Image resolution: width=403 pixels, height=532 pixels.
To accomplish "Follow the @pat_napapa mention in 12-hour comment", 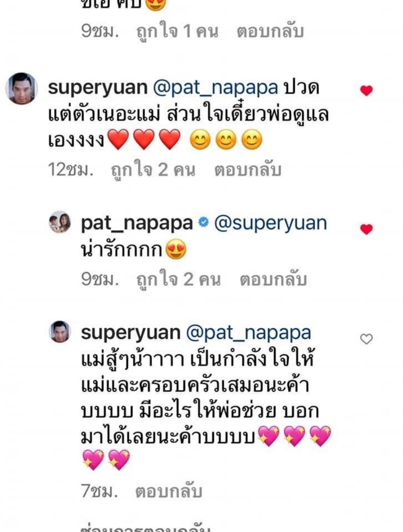I will pyautogui.click(x=216, y=88).
